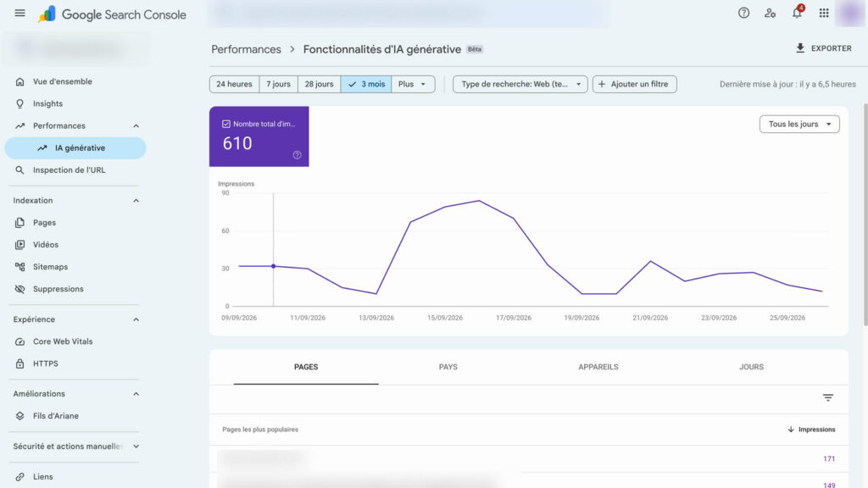The image size is (868, 488).
Task: Click the Sitemaps tree icon
Action: [20, 267]
